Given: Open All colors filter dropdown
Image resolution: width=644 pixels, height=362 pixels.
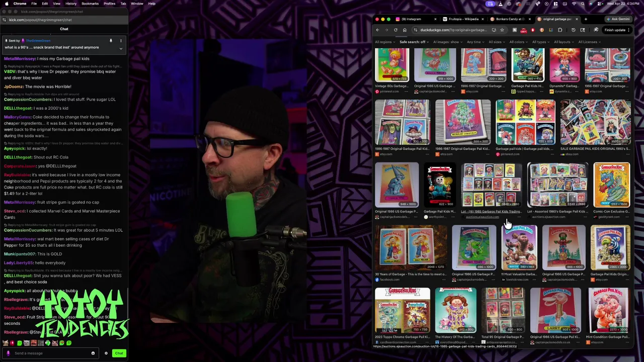Looking at the screenshot, I should click(518, 42).
